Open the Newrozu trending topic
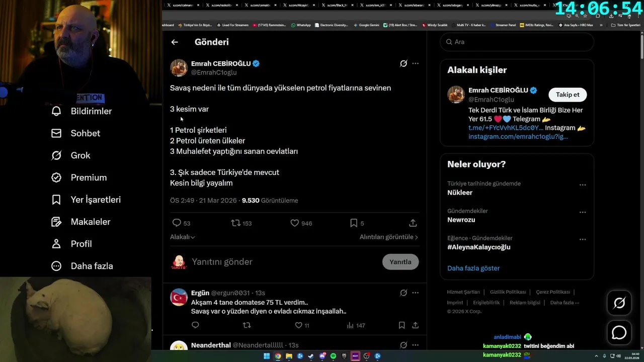This screenshot has width=644, height=362. 461,220
